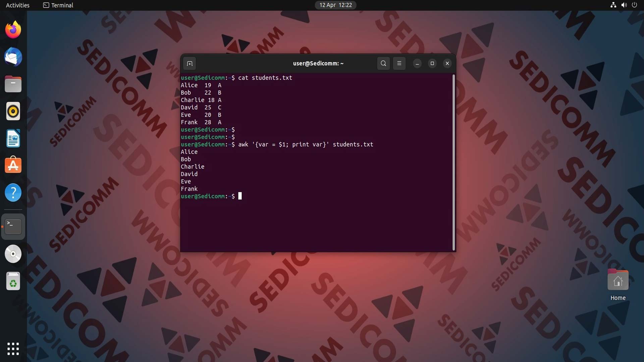This screenshot has width=644, height=362.
Task: Open the Terminal app menu in top bar
Action: [58, 5]
